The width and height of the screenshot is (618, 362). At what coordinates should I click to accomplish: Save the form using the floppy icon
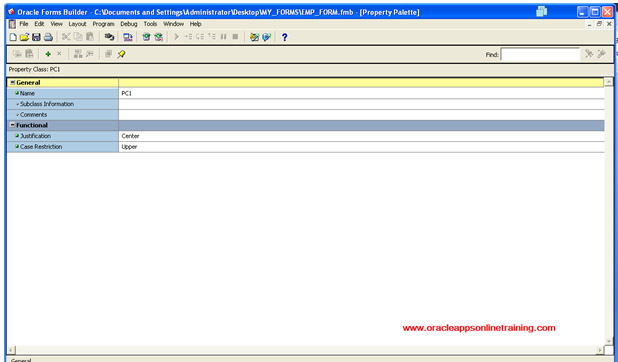[36, 37]
